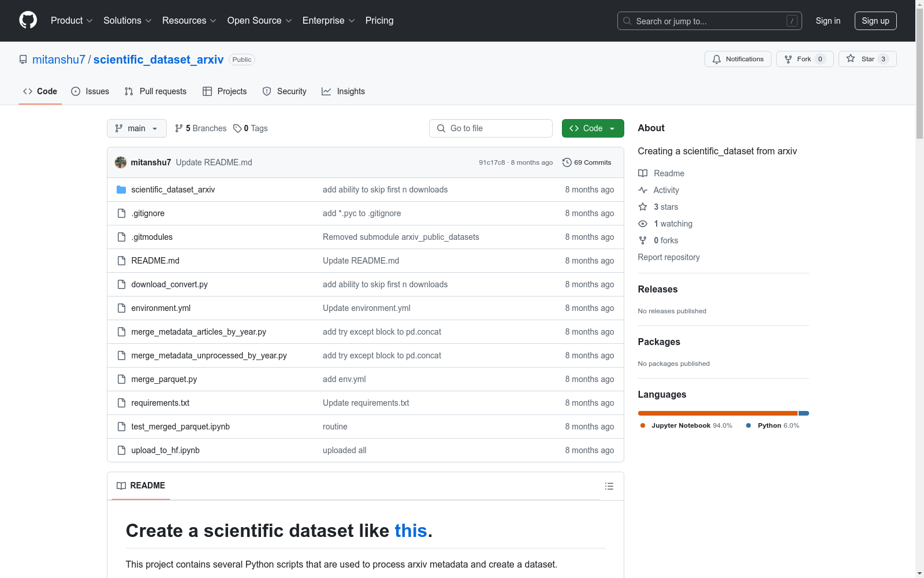Open the README outline list icon
Viewport: 924px width, 578px height.
coord(609,486)
